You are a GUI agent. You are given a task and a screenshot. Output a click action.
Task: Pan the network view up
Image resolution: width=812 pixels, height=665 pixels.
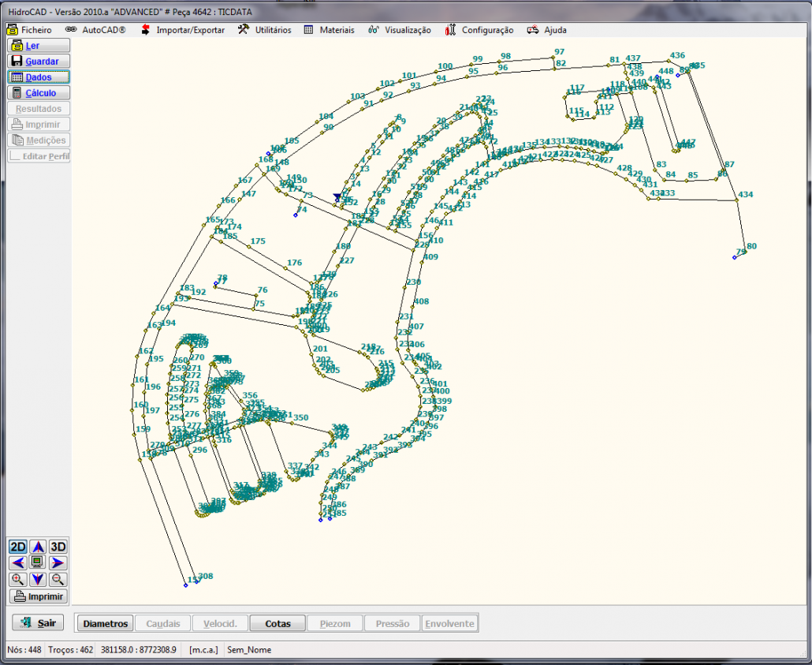pos(37,547)
